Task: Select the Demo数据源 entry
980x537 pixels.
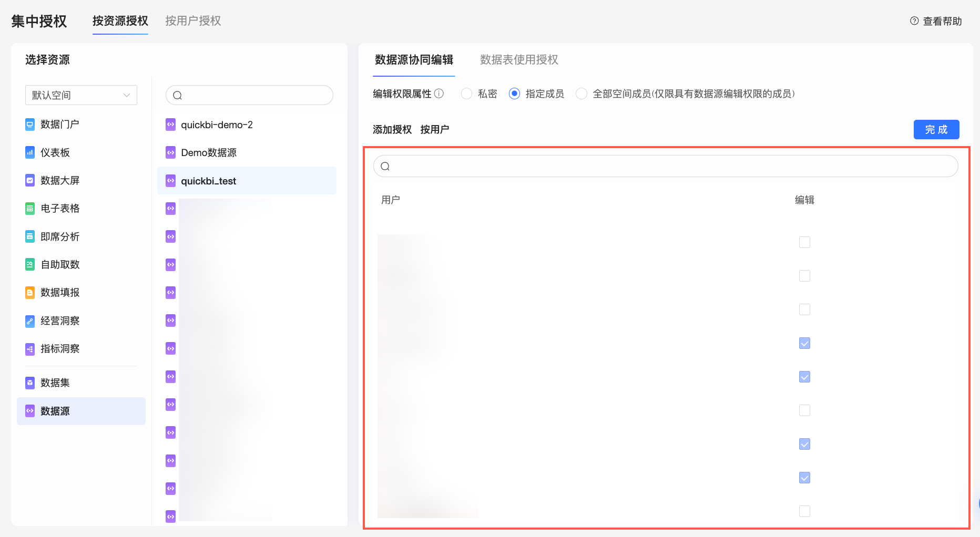Action: (x=247, y=152)
